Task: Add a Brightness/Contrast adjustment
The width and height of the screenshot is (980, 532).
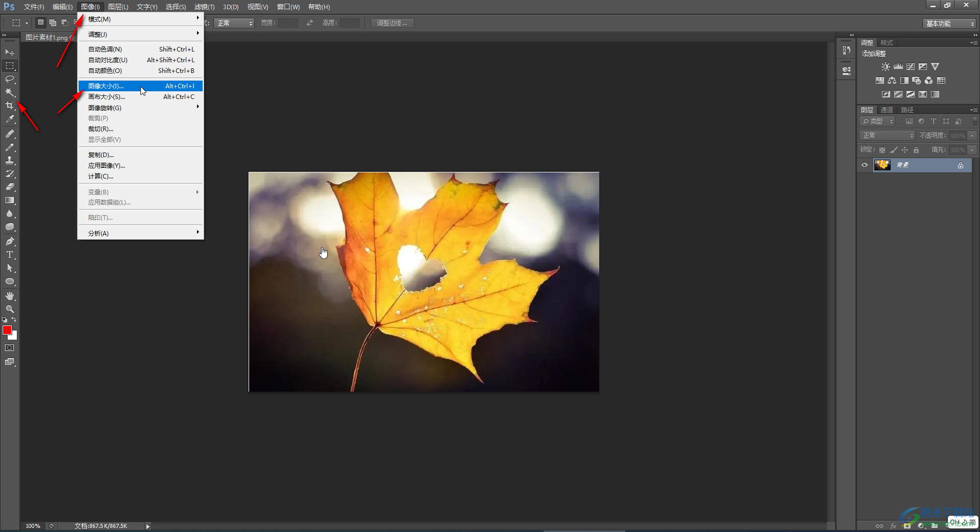Action: [x=886, y=67]
